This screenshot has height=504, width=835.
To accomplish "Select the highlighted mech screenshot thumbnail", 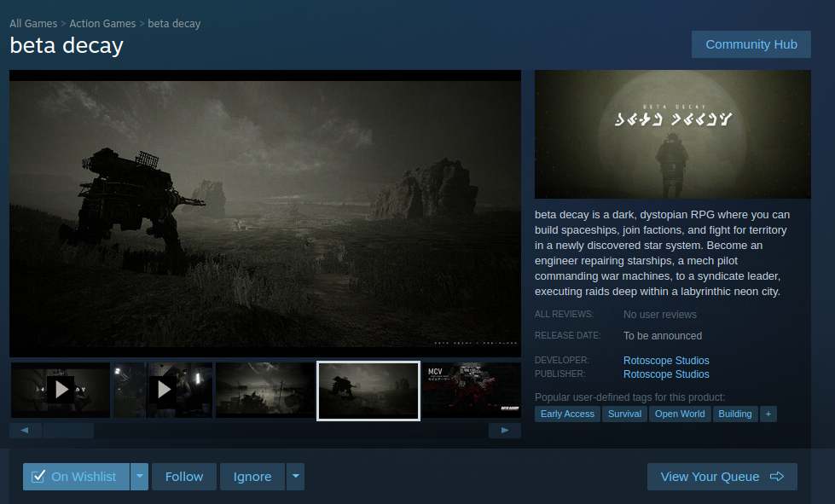I will 368,391.
